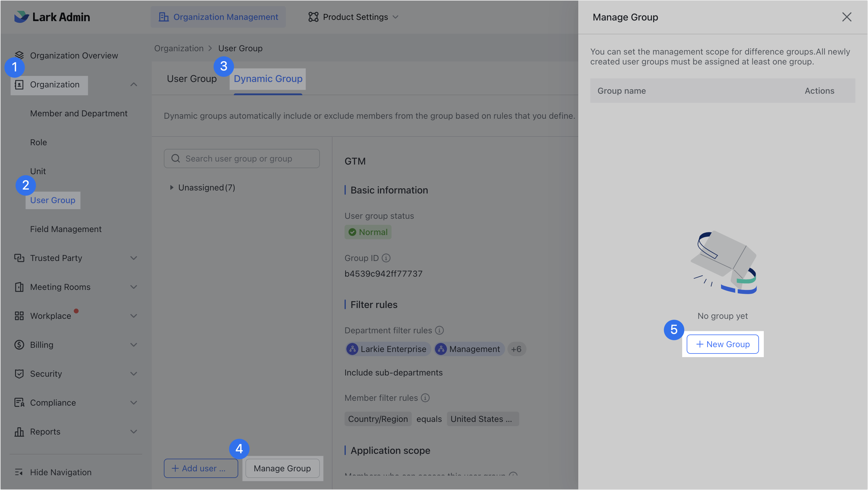Click the Billing dollar icon
Viewport: 868px width, 490px height.
(x=19, y=345)
